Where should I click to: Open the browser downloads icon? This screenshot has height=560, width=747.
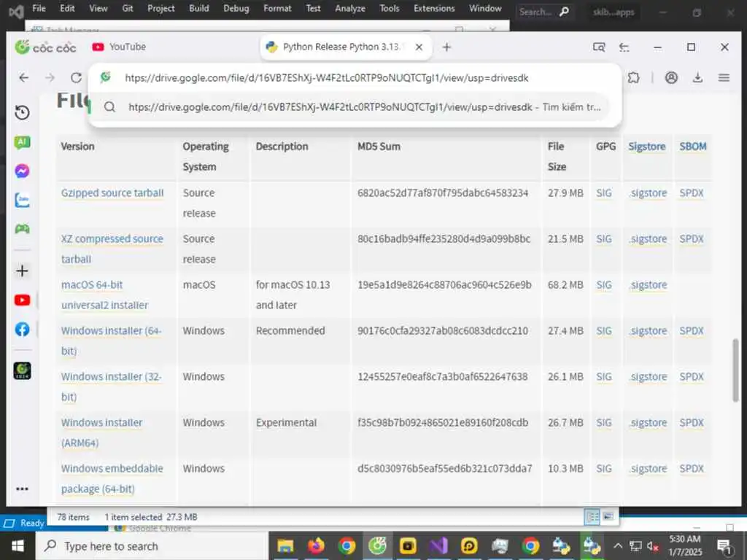pyautogui.click(x=697, y=77)
